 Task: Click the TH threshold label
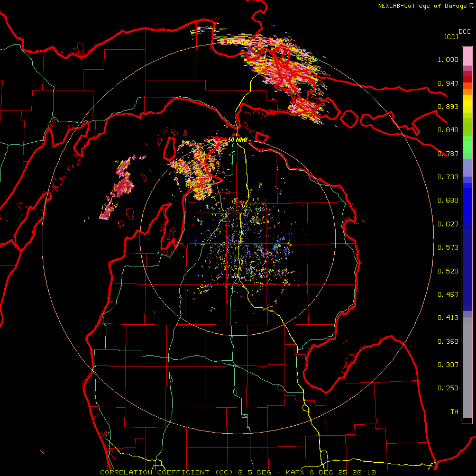pos(454,412)
